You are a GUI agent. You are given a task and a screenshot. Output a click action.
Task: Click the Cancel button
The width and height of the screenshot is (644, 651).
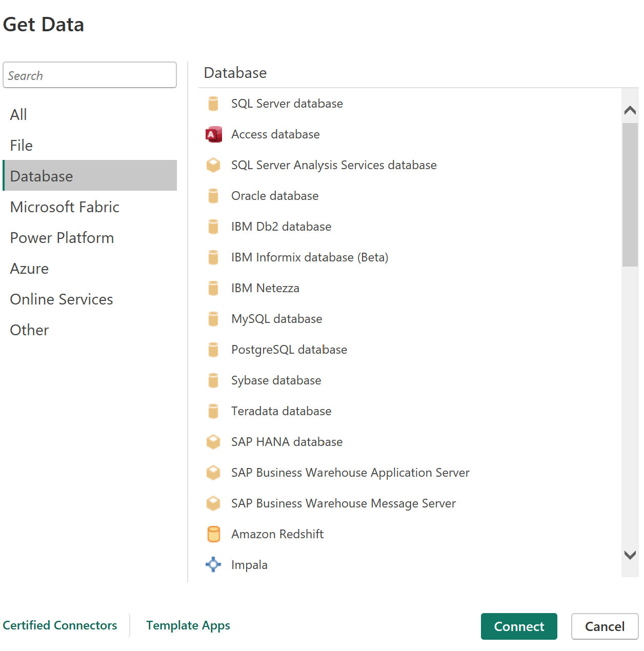(x=605, y=626)
